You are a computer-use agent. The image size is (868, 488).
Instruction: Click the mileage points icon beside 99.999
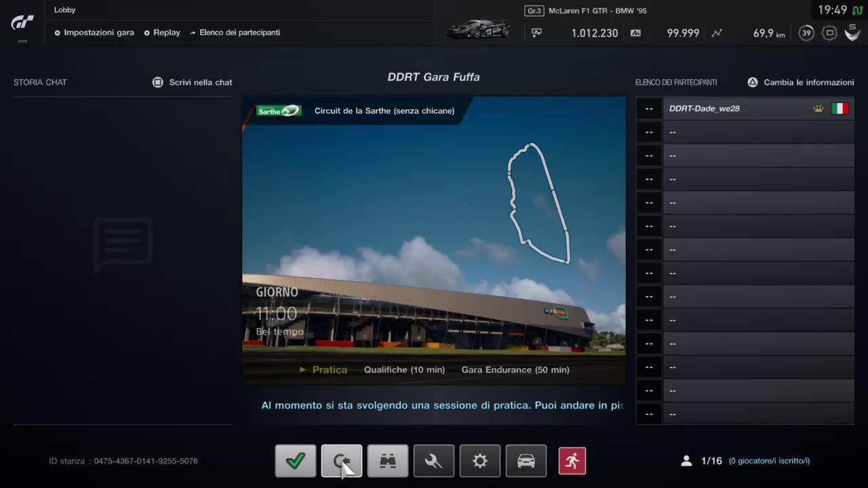coord(635,33)
